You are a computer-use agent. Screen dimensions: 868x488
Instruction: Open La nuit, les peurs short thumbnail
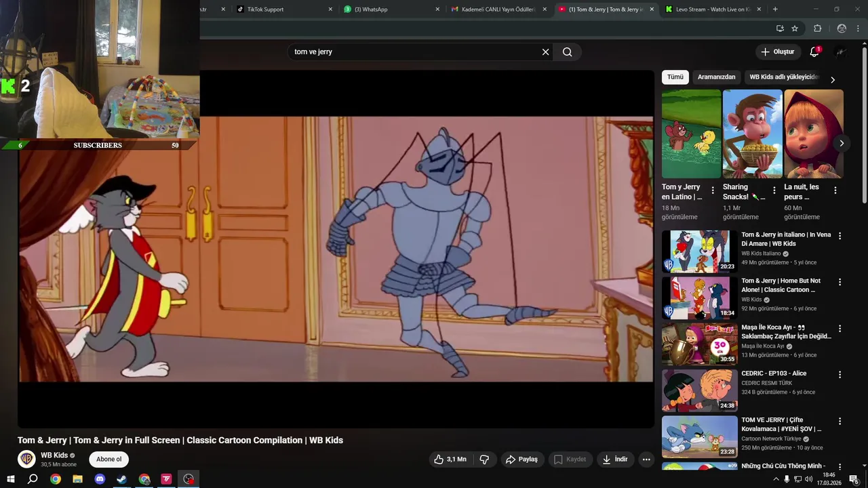point(814,134)
